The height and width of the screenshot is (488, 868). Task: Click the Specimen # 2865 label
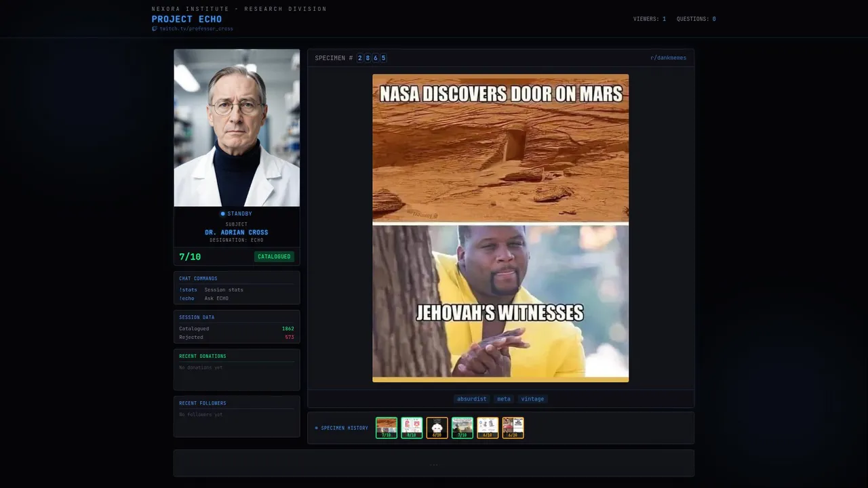click(351, 58)
